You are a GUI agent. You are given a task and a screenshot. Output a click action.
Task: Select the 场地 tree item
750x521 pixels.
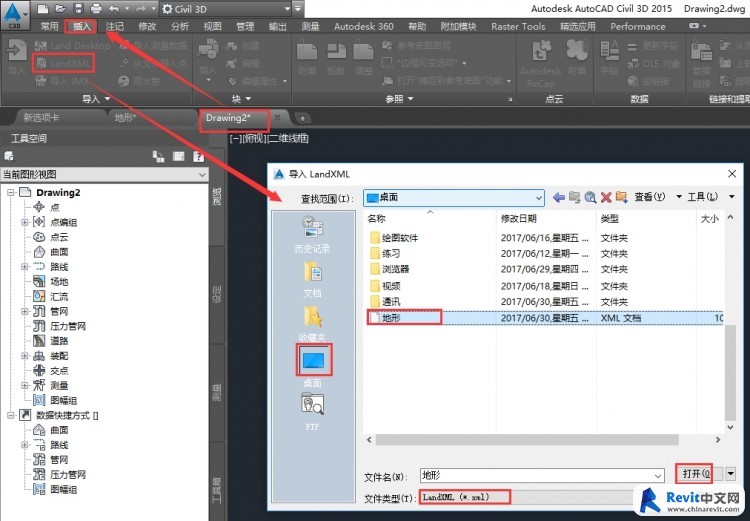point(59,282)
